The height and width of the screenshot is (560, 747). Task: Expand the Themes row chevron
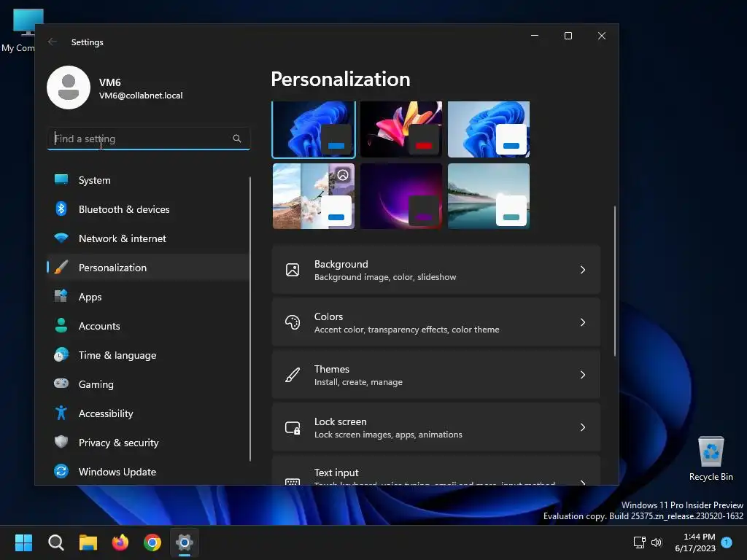point(583,375)
